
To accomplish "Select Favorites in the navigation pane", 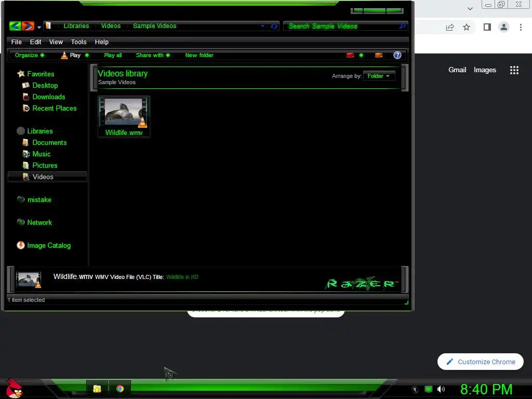I will [x=41, y=74].
